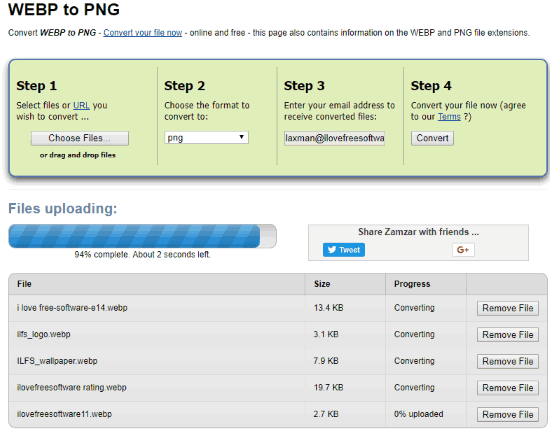Viewport: 550px width, 429px height.
Task: Select the file name ilovefreesoftware rating.webp
Action: [x=72, y=388]
